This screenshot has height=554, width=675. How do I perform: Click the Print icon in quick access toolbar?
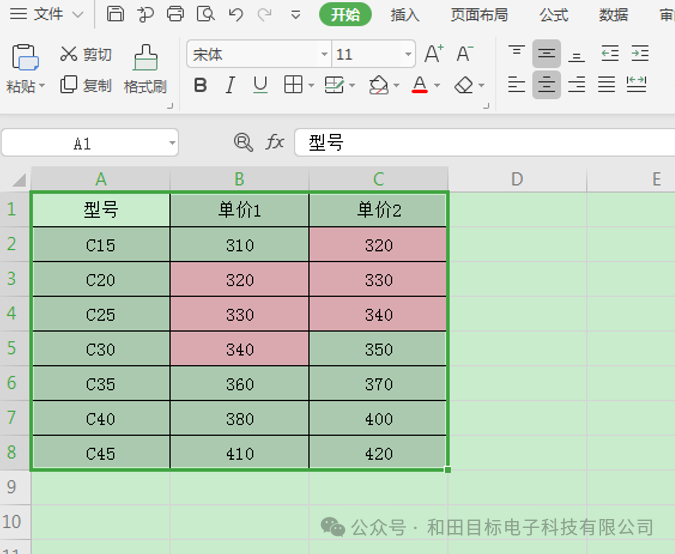[x=175, y=14]
